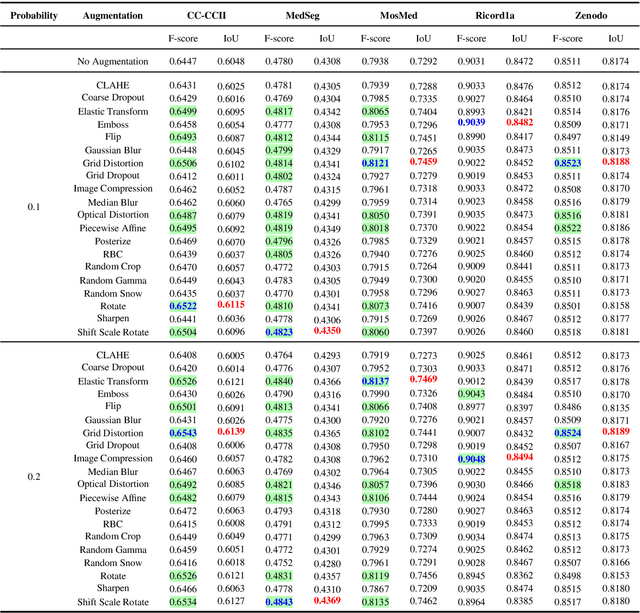
Task: Click the Zenodo dataset header
Action: click(591, 16)
